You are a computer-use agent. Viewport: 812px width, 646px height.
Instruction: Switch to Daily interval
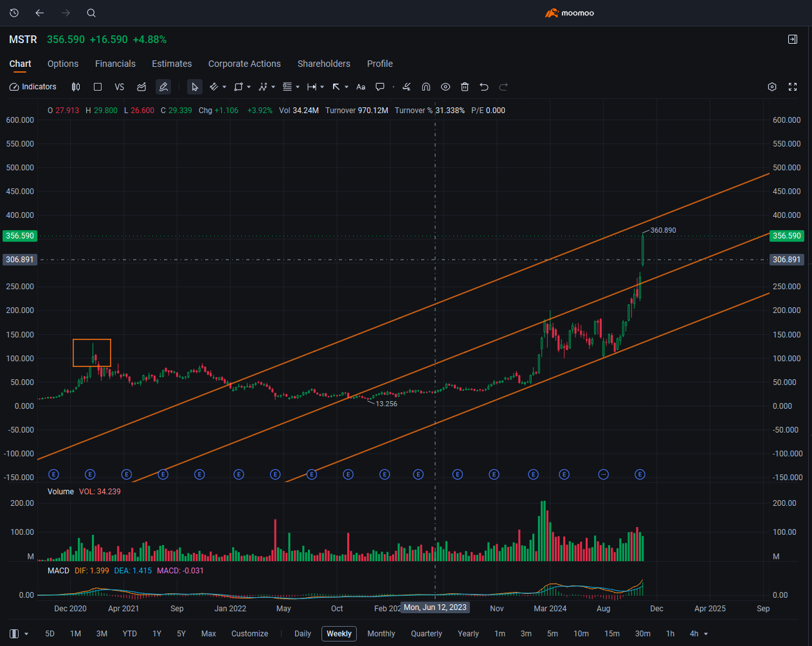[x=303, y=634]
